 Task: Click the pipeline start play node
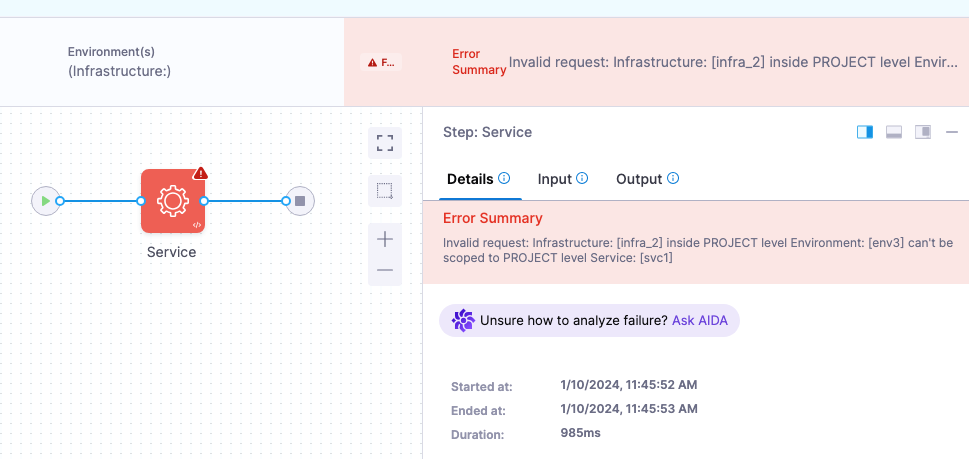pos(44,201)
